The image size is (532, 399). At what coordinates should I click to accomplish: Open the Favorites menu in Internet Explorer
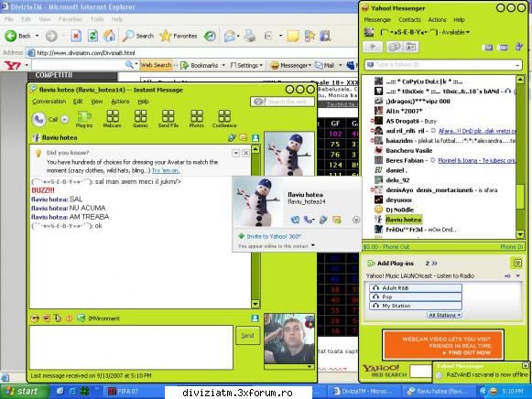click(71, 19)
